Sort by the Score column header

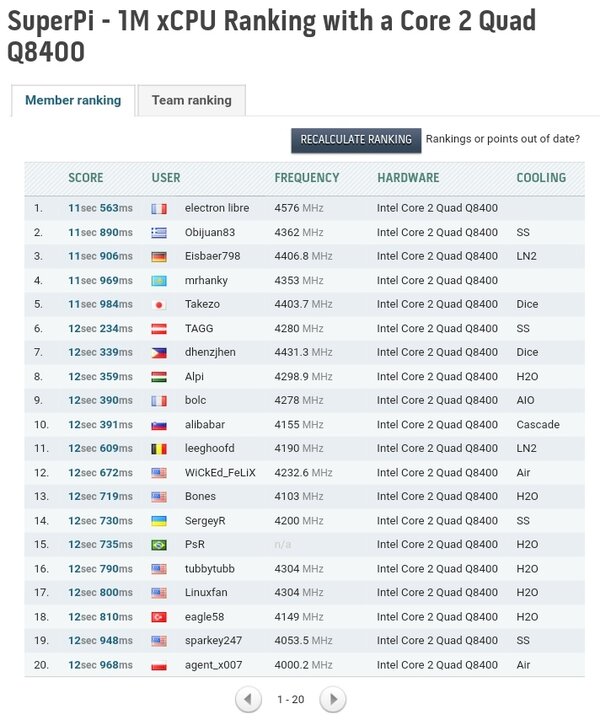[86, 178]
